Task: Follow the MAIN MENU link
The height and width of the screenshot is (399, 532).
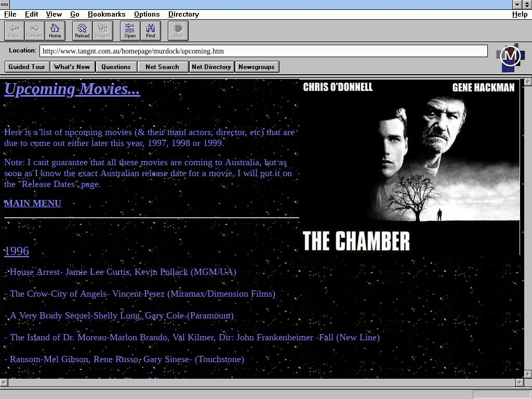Action: tap(33, 203)
